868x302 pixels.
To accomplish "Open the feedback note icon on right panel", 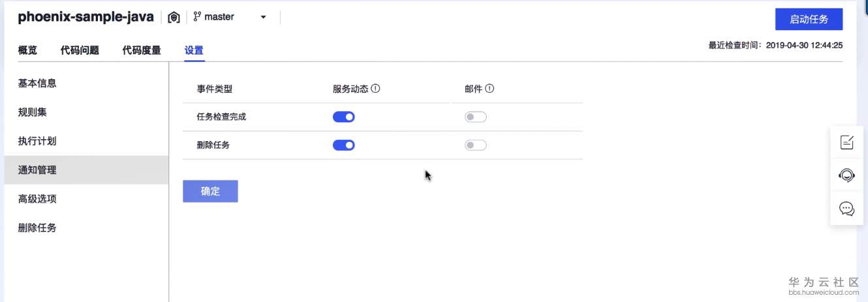I will (x=846, y=142).
